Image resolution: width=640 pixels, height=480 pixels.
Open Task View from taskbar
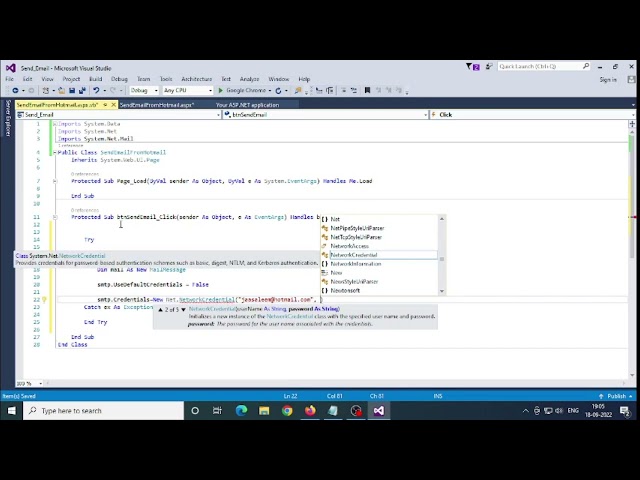[218, 411]
